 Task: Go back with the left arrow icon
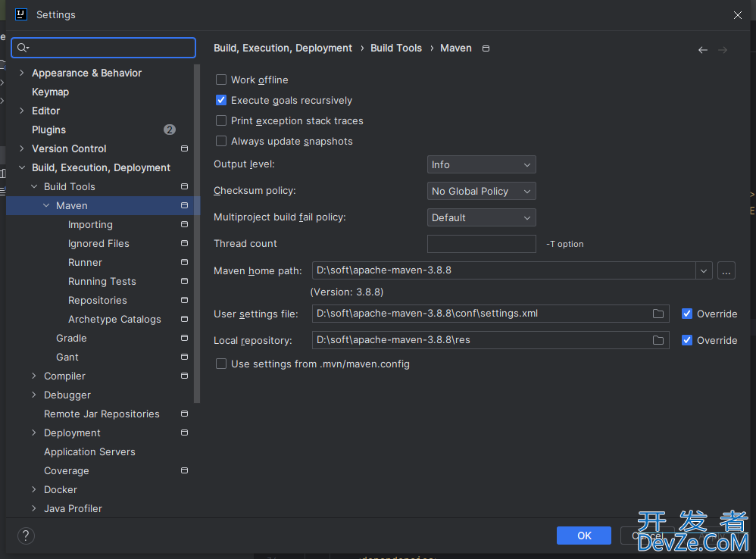[703, 50]
